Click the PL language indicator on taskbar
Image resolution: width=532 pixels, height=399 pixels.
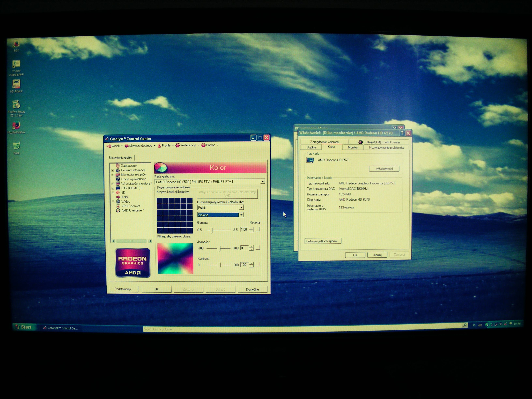click(474, 325)
